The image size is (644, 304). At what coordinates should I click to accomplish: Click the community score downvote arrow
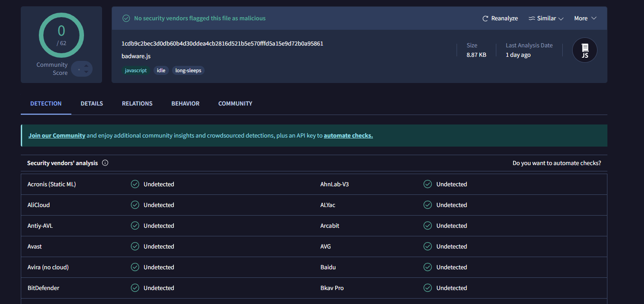click(86, 72)
